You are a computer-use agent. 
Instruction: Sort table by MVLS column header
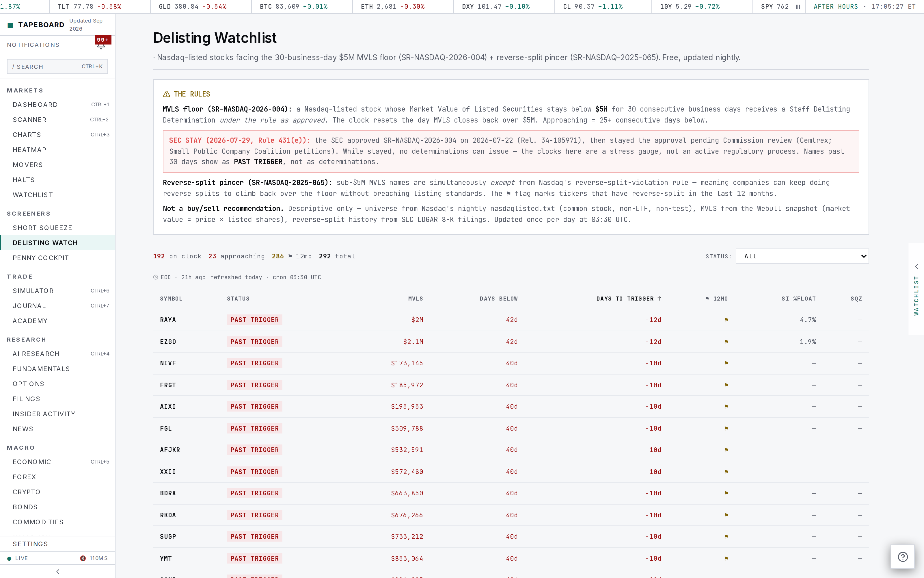click(416, 299)
